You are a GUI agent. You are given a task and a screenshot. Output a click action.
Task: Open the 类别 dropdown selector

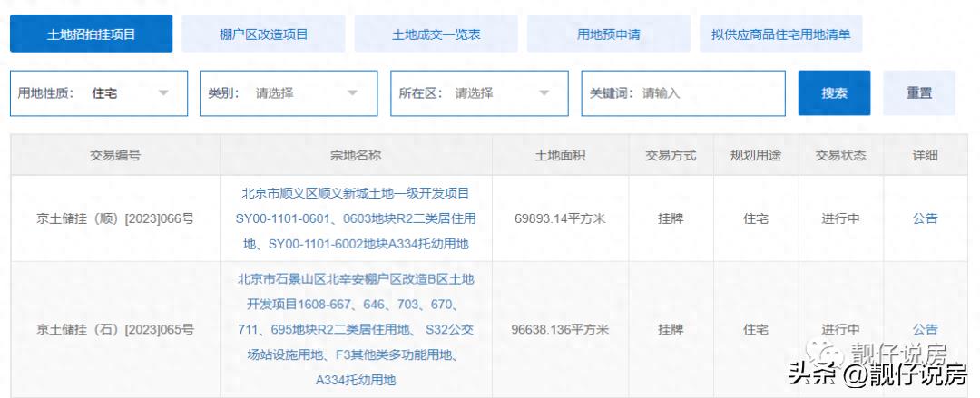289,93
